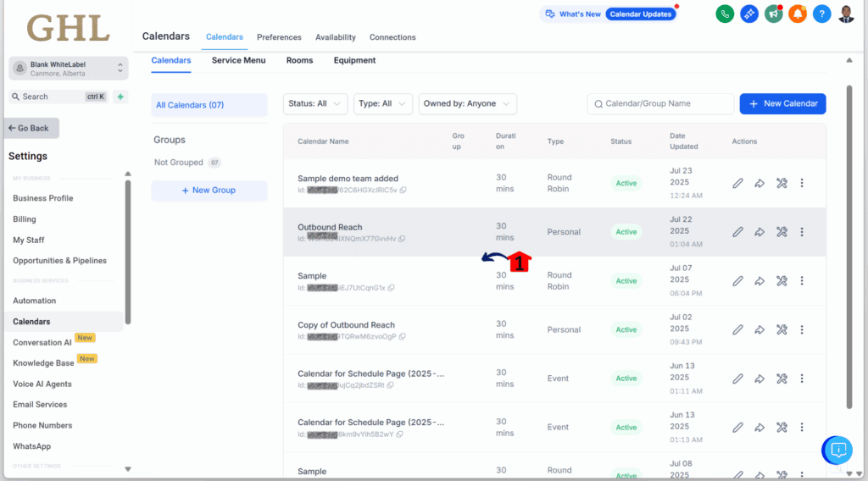This screenshot has height=481, width=868.
Task: Click the Active status of Outbound Reach
Action: [626, 232]
